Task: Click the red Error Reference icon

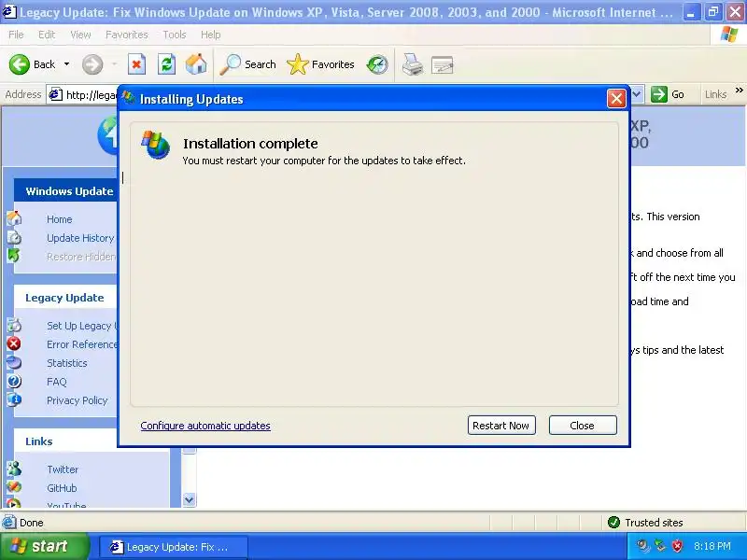Action: (14, 343)
